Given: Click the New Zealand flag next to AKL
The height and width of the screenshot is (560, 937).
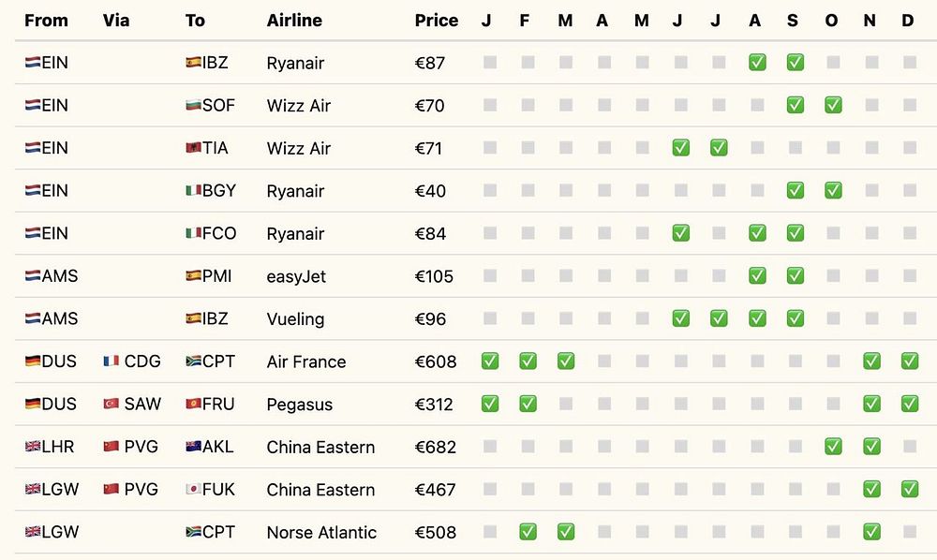Looking at the screenshot, I should [194, 447].
